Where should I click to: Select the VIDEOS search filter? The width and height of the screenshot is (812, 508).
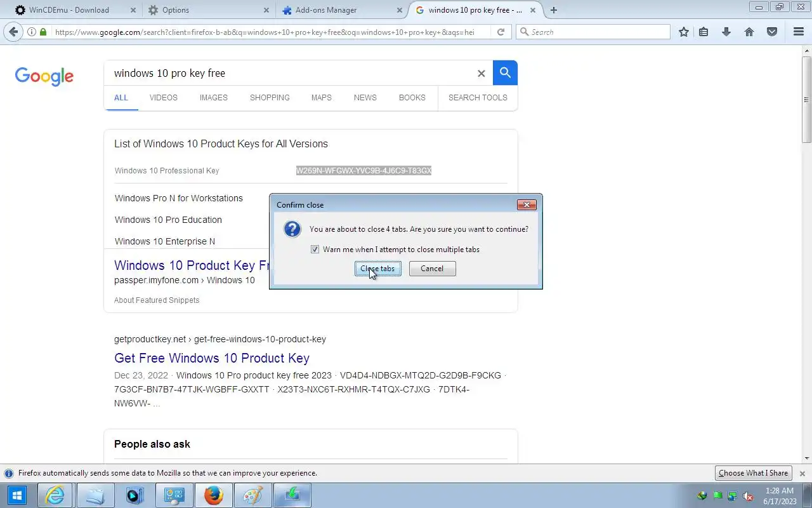coord(164,98)
